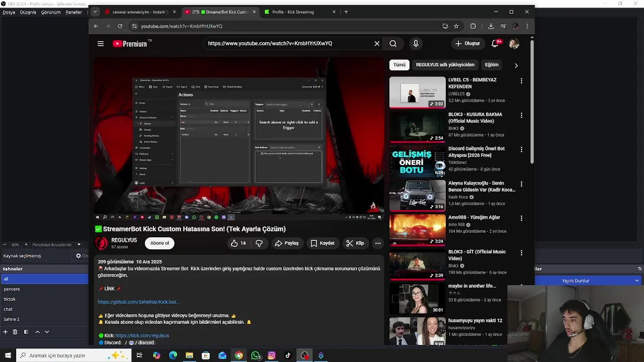Image resolution: width=644 pixels, height=362 pixels.
Task: Add new scene in OBS Sahneler panel
Action: pos(5,332)
